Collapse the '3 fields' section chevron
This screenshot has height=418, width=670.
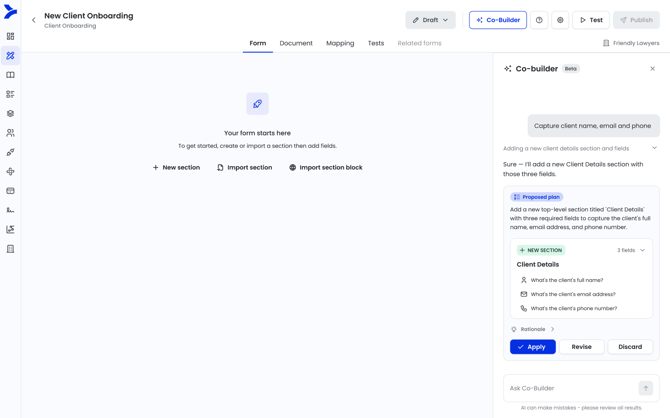tap(642, 250)
